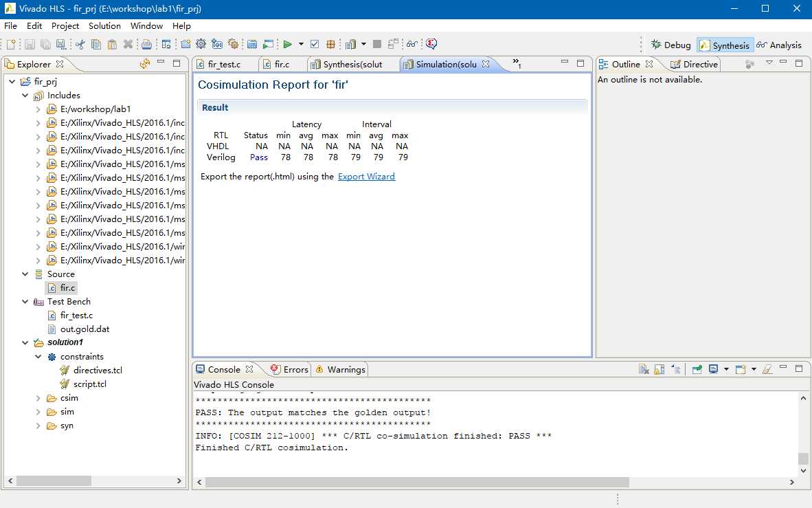This screenshot has height=508, width=812.
Task: Run C Simulation toolbar icon
Action: point(268,44)
